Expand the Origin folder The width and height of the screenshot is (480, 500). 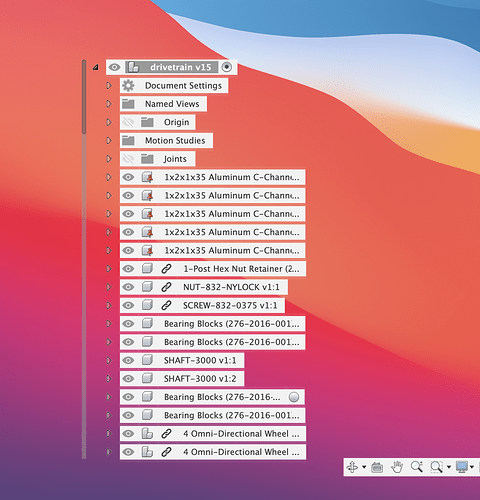[x=109, y=122]
